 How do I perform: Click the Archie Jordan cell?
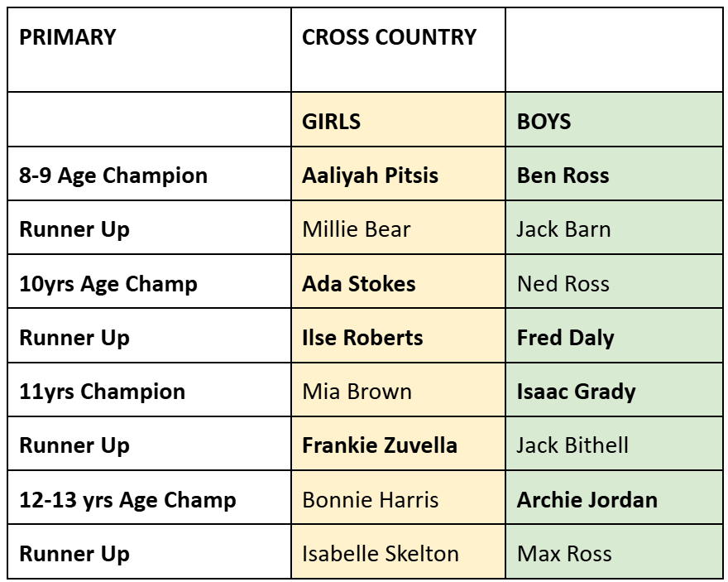coord(614,498)
